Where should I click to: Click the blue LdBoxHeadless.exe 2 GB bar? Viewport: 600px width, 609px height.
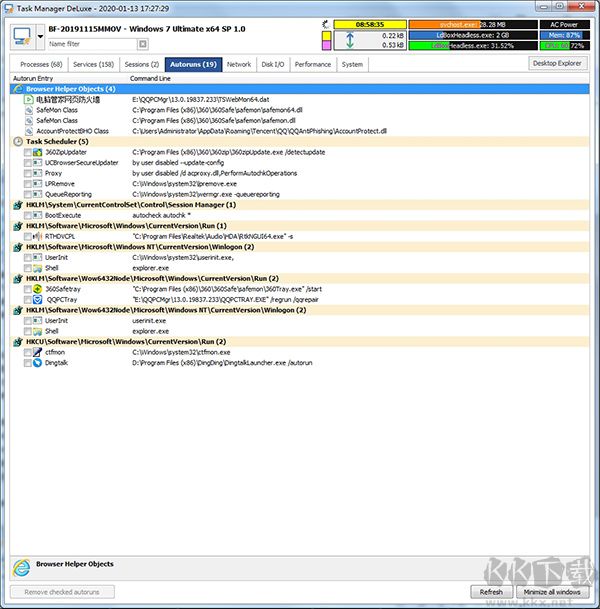[x=473, y=35]
